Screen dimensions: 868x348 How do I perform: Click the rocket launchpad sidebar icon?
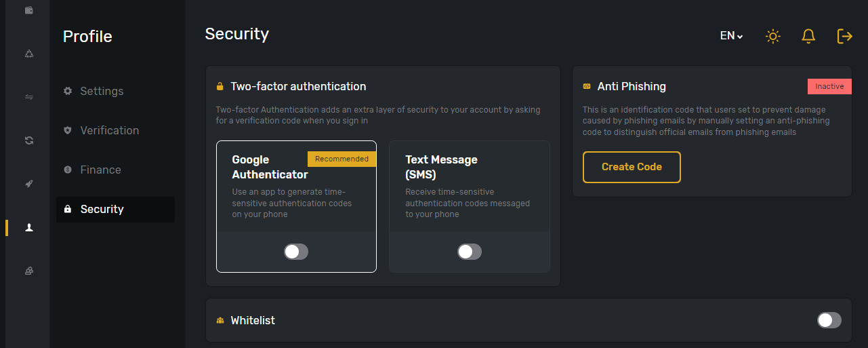[28, 184]
